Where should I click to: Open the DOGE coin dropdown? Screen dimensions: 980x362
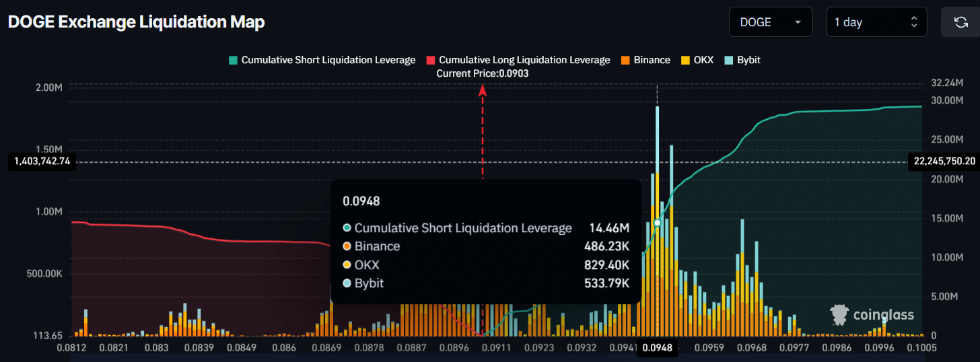click(x=771, y=22)
